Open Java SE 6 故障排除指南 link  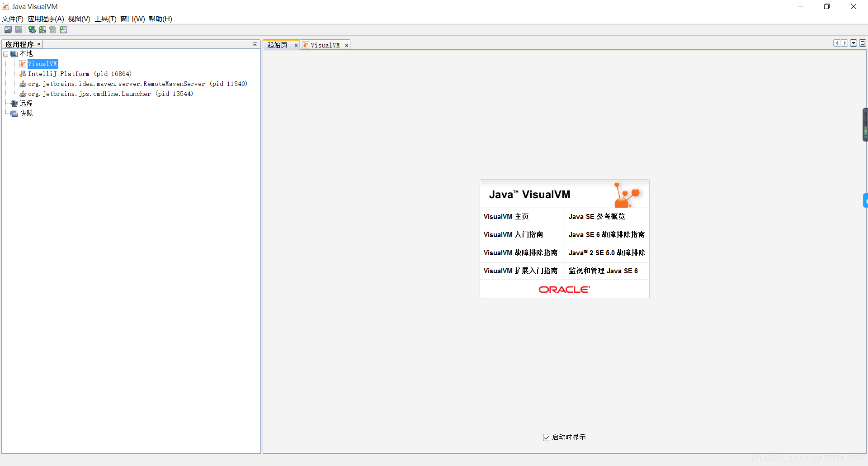tap(607, 235)
